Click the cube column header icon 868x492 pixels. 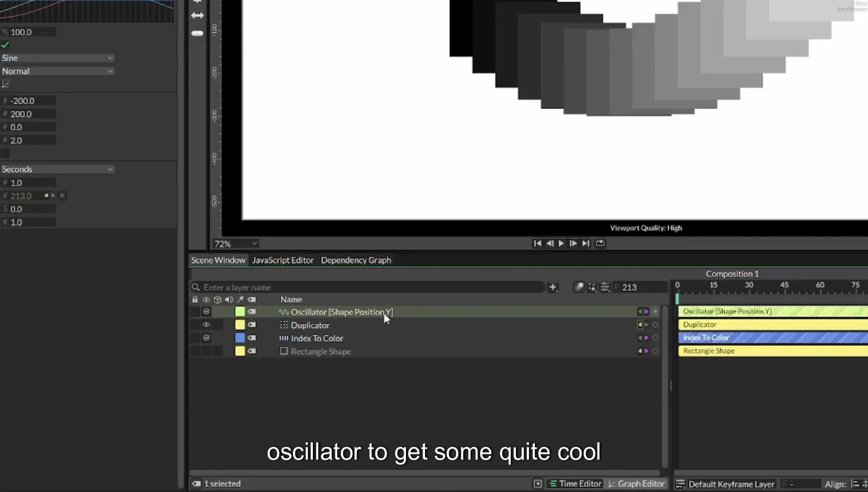217,299
